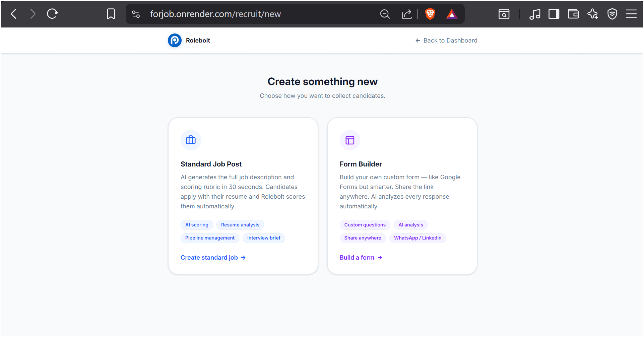Image resolution: width=644 pixels, height=337 pixels.
Task: Click the subtitle about collecting candidates
Action: (322, 96)
